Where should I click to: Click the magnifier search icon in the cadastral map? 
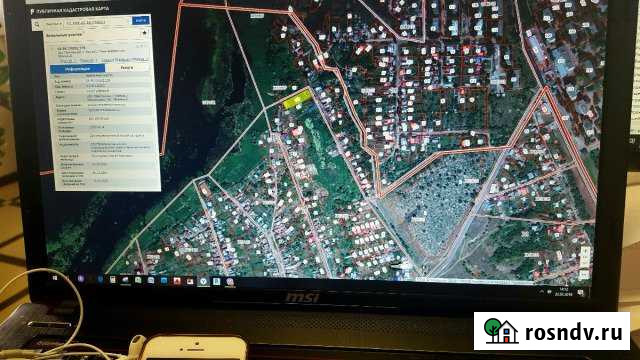37,25
